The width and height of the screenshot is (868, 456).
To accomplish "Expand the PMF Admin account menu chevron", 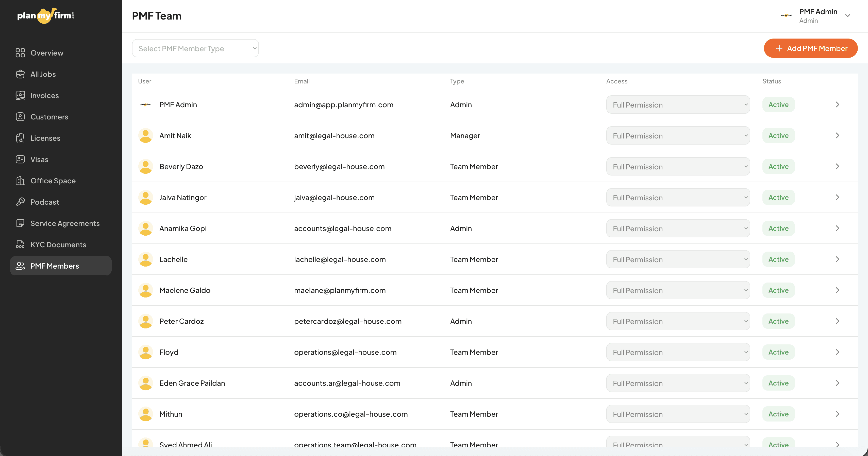I will tap(847, 16).
